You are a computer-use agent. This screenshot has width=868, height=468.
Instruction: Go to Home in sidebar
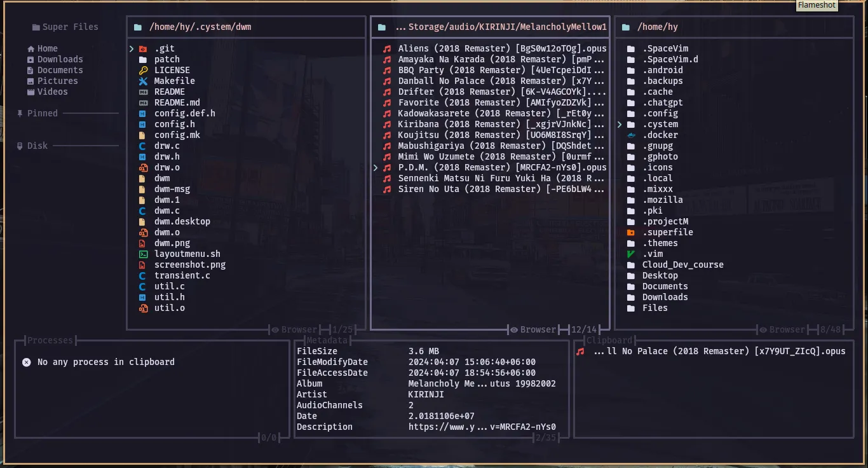47,49
